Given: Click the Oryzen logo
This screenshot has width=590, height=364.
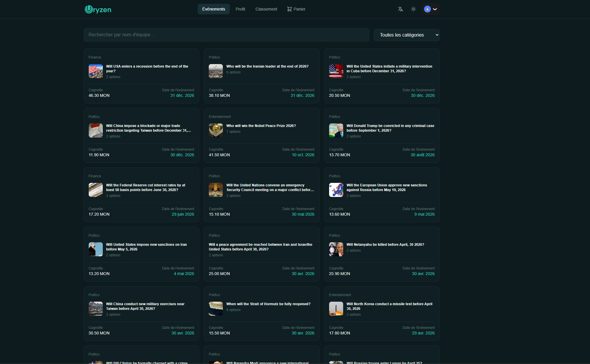Looking at the screenshot, I should pos(98,9).
